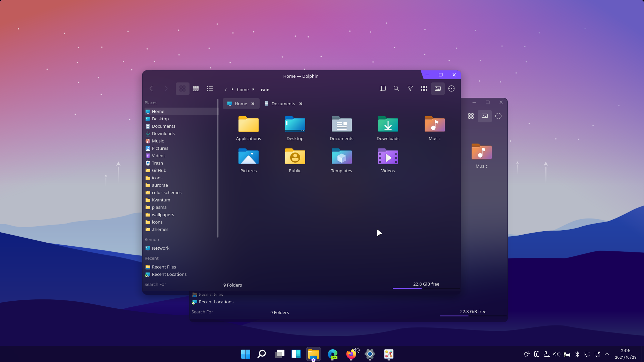Screen dimensions: 644x362
Task: Open GitHub in Places sidebar
Action: 181,170
